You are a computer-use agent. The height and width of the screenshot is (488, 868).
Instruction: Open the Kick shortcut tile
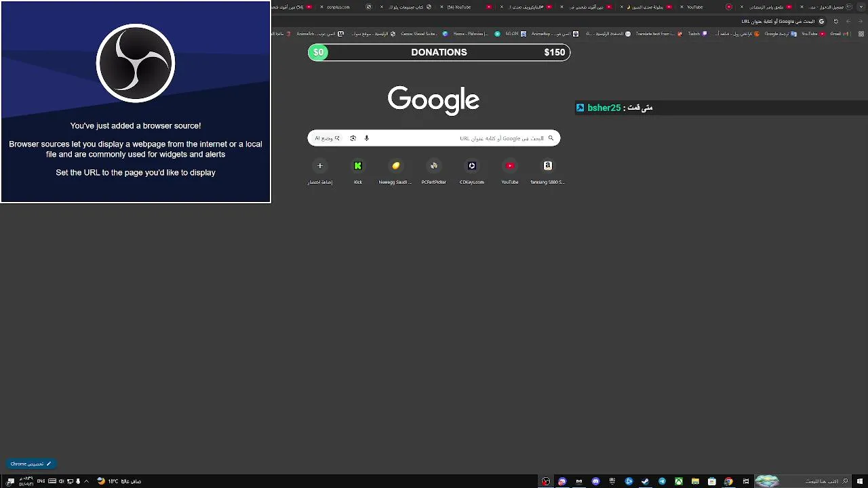click(x=358, y=171)
